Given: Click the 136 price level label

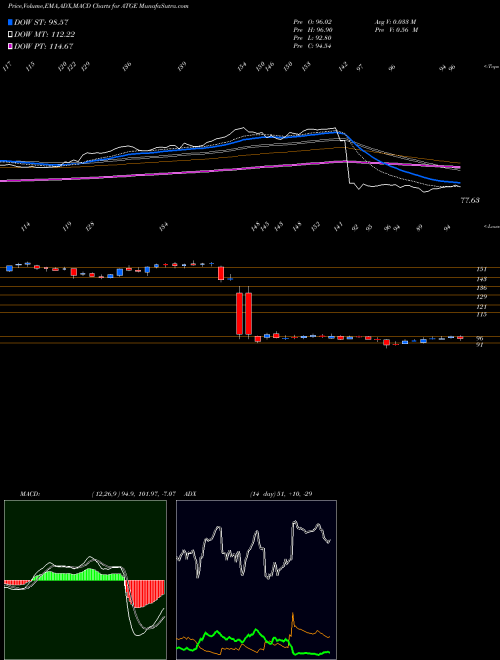Looking at the screenshot, I should (481, 288).
